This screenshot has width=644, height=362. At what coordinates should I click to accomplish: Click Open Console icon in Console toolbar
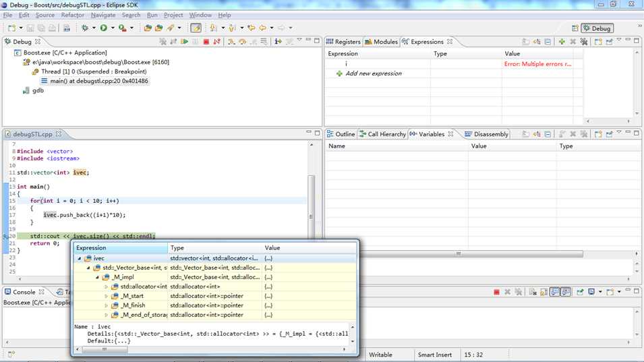coord(610,292)
